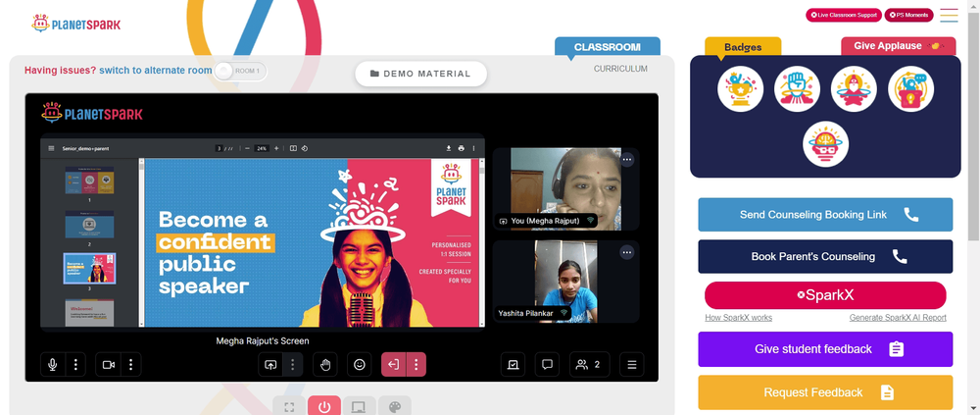
Task: Open screen share options three-dot menu
Action: click(292, 364)
